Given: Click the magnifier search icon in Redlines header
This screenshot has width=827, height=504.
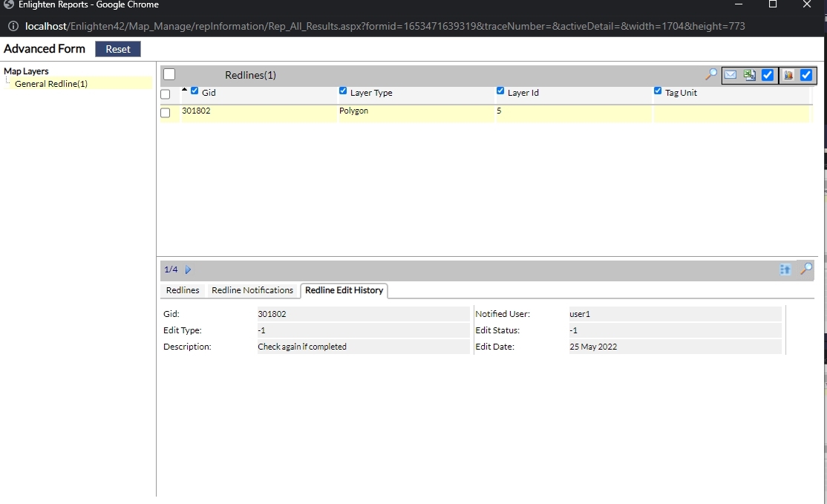Looking at the screenshot, I should point(711,74).
